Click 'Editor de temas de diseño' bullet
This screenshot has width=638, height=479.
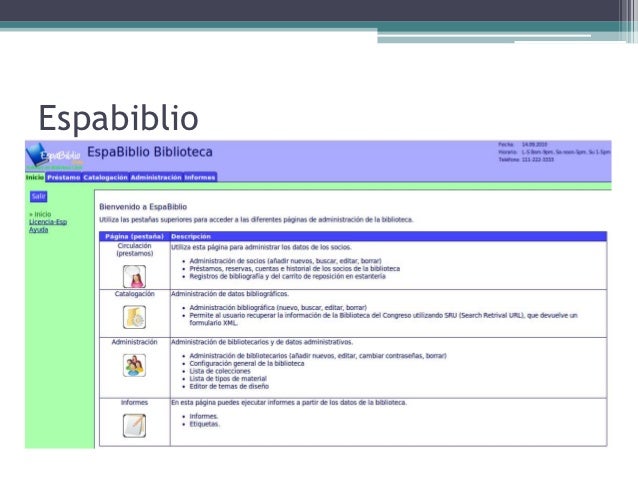pos(229,387)
